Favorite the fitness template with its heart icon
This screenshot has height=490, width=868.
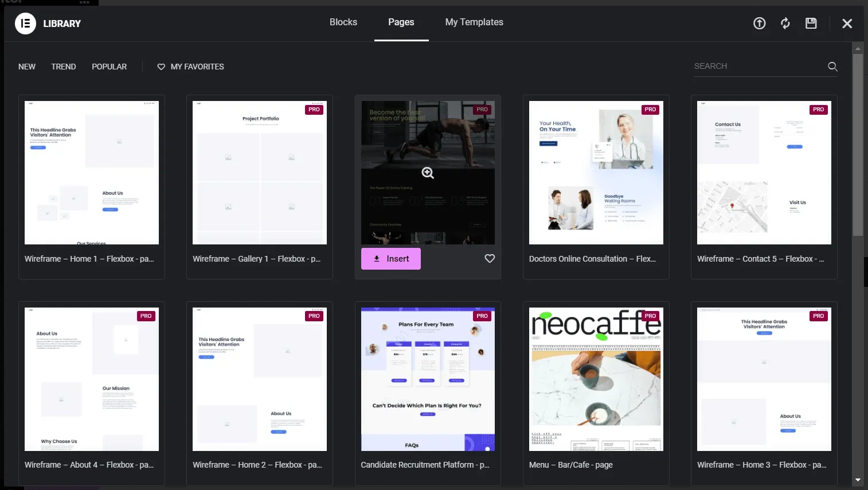tap(490, 258)
